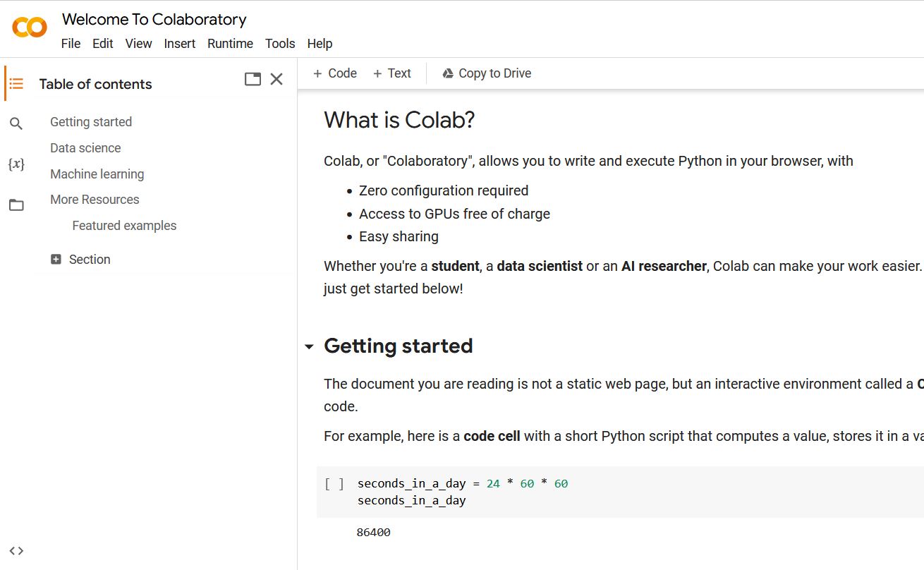Open the Files folder icon
This screenshot has width=924, height=570.
tap(16, 205)
